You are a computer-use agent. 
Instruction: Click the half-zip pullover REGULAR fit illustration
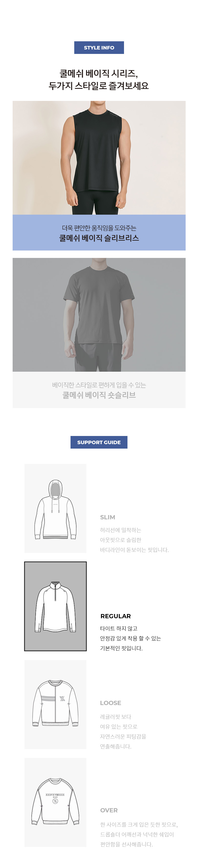click(55, 606)
